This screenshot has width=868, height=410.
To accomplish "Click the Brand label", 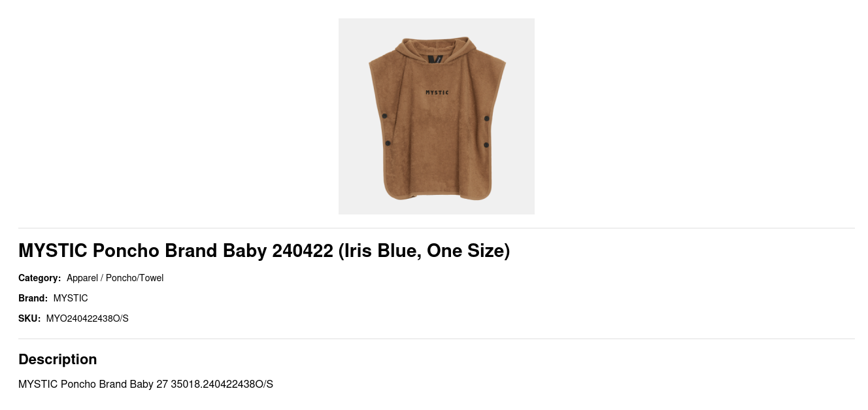I will click(x=33, y=298).
